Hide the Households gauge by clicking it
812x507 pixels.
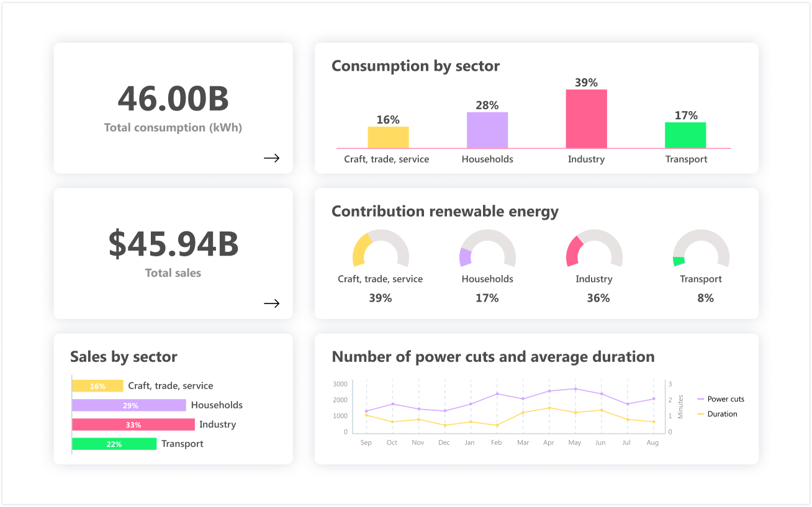tap(487, 249)
